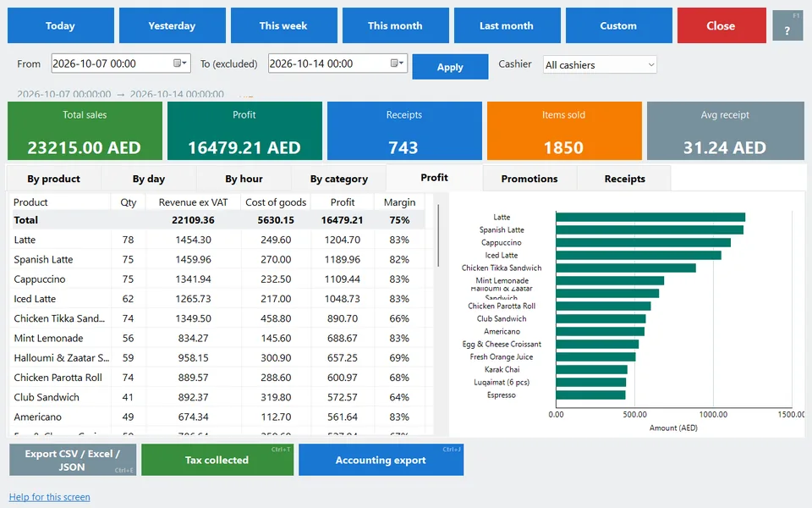
Task: Select the Cappuccino table row
Action: click(217, 279)
